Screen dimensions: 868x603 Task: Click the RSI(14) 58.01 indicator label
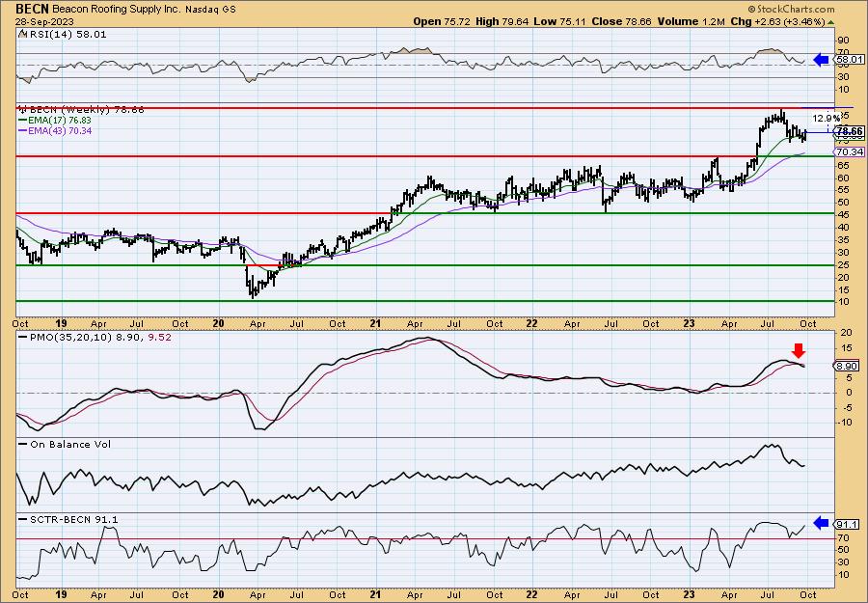[63, 34]
